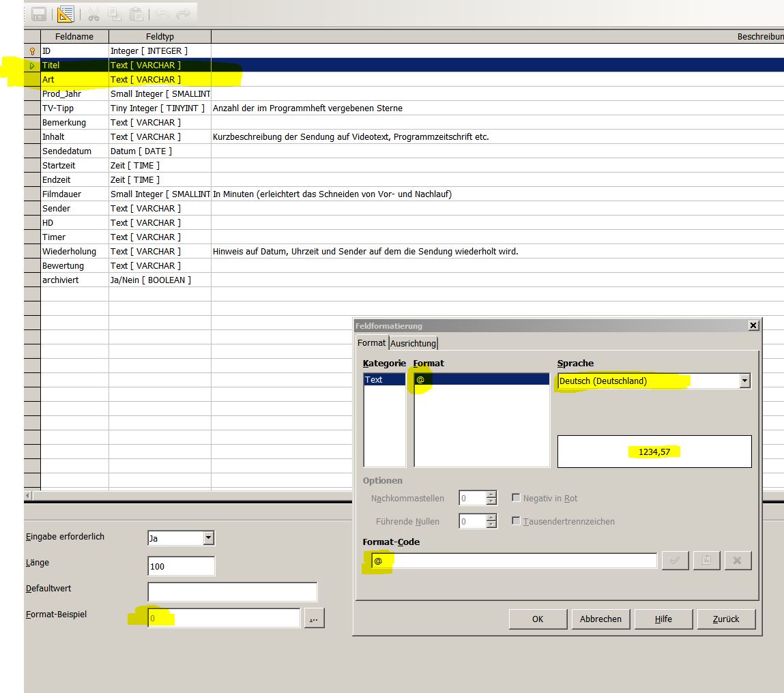Select the Titel field name cell

pos(74,65)
